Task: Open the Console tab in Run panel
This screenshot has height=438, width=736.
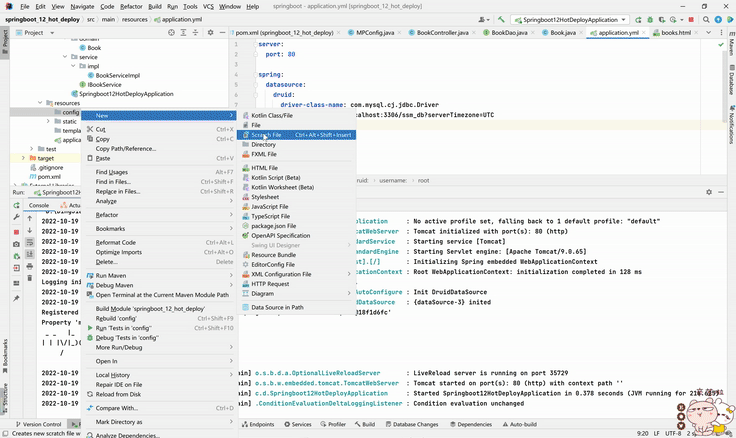Action: (x=38, y=205)
